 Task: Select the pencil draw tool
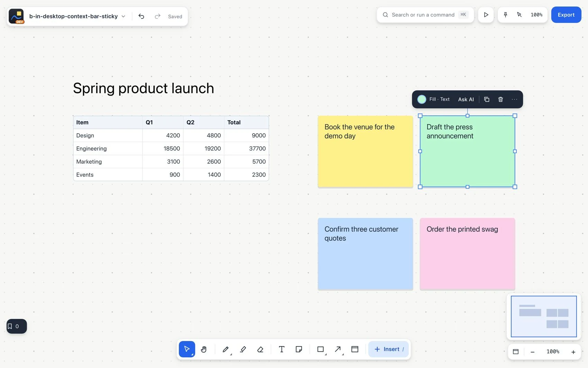(x=226, y=349)
